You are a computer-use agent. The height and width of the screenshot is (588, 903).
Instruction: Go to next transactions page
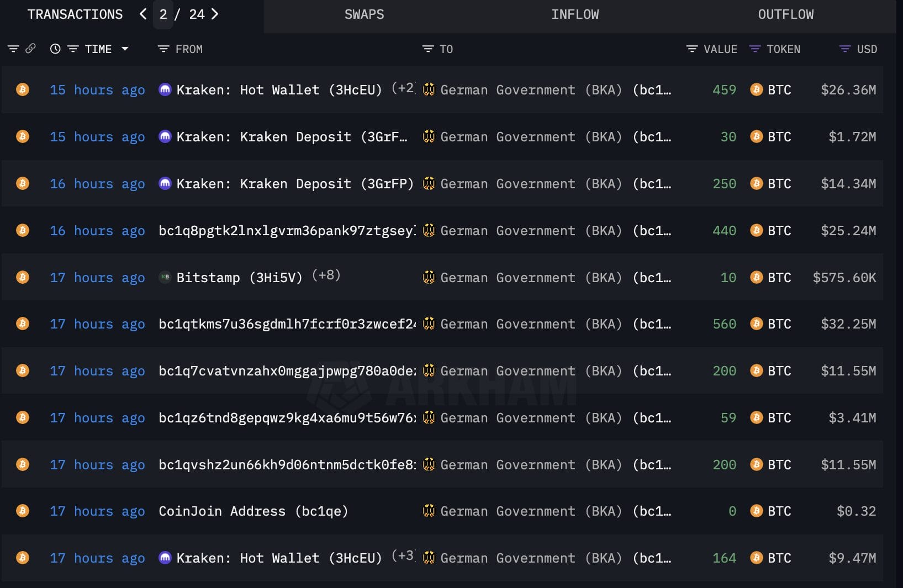(215, 14)
